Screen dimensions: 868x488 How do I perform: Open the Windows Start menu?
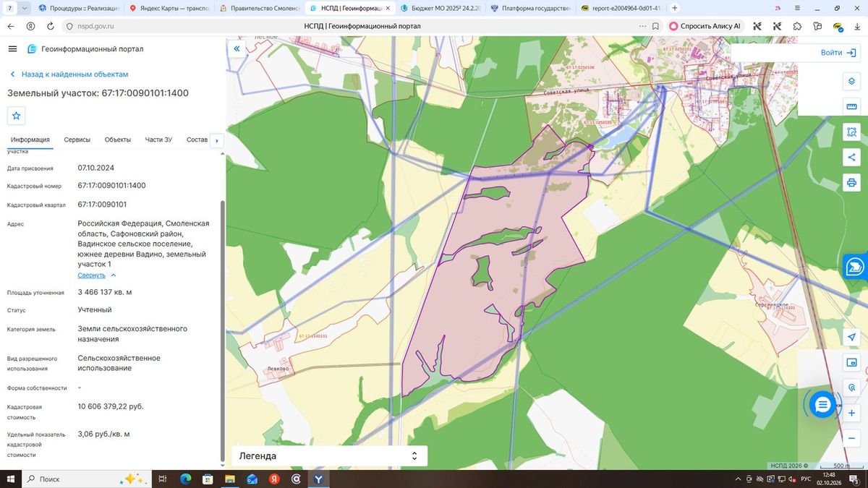pos(10,479)
